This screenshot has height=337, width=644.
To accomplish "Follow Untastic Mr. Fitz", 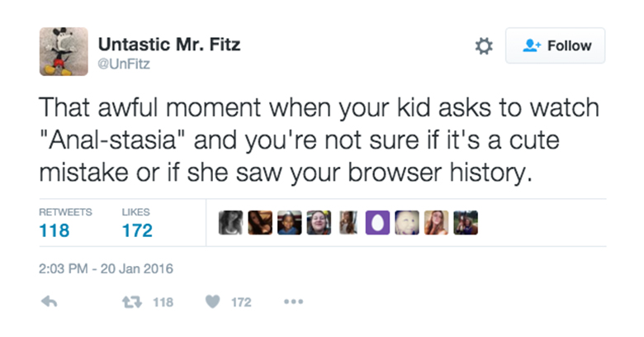I will pos(556,45).
